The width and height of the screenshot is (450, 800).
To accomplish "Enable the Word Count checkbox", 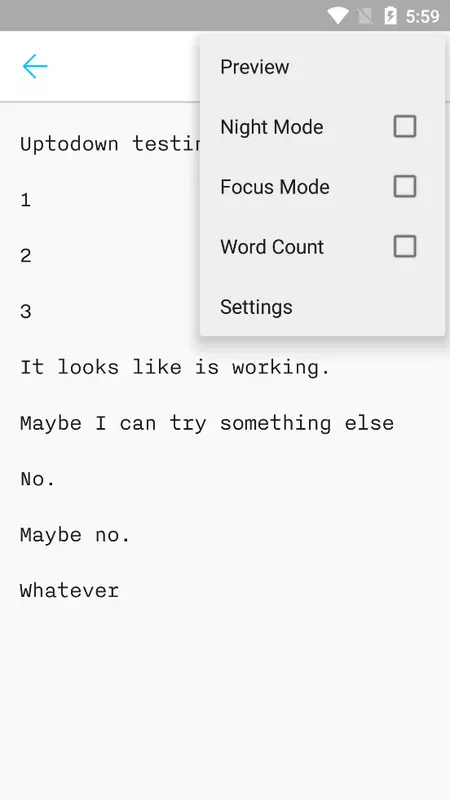I will point(405,246).
